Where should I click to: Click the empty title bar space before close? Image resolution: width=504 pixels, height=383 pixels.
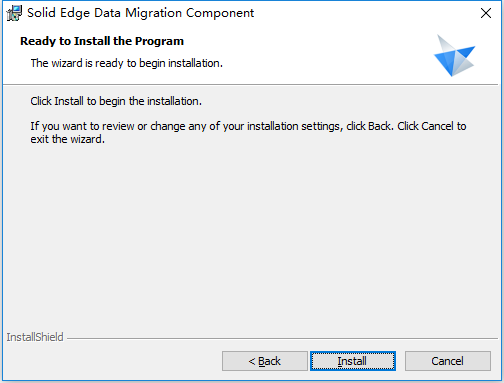click(x=365, y=13)
